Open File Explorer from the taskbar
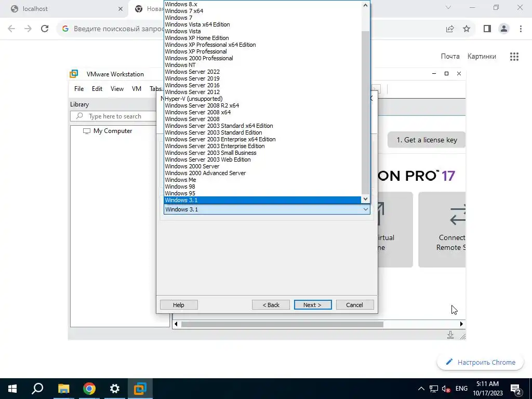 tap(63, 389)
